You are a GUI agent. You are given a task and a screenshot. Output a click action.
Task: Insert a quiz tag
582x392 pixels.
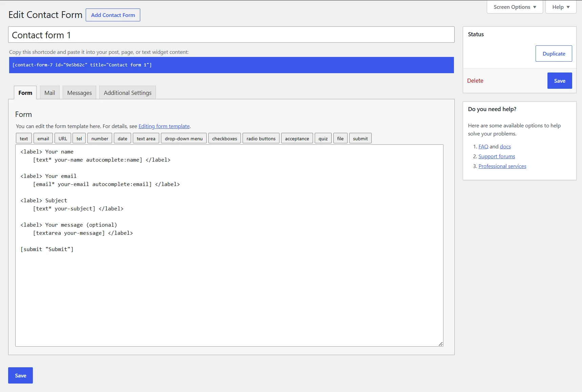(x=323, y=138)
